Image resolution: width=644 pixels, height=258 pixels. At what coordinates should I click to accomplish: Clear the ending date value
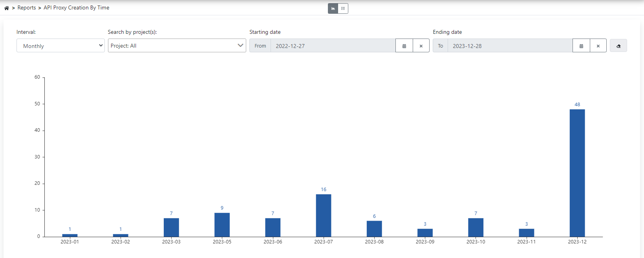click(598, 46)
